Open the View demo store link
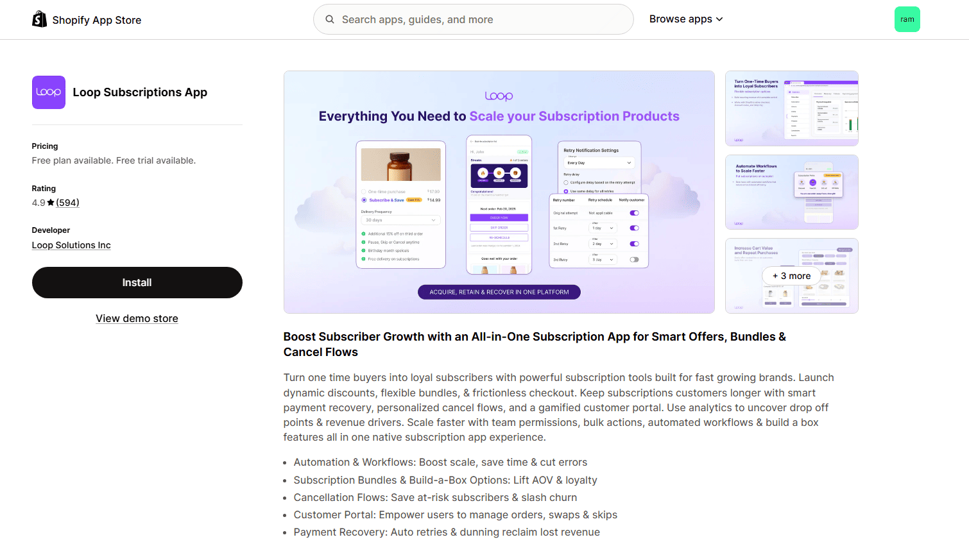The image size is (969, 560). pos(137,319)
